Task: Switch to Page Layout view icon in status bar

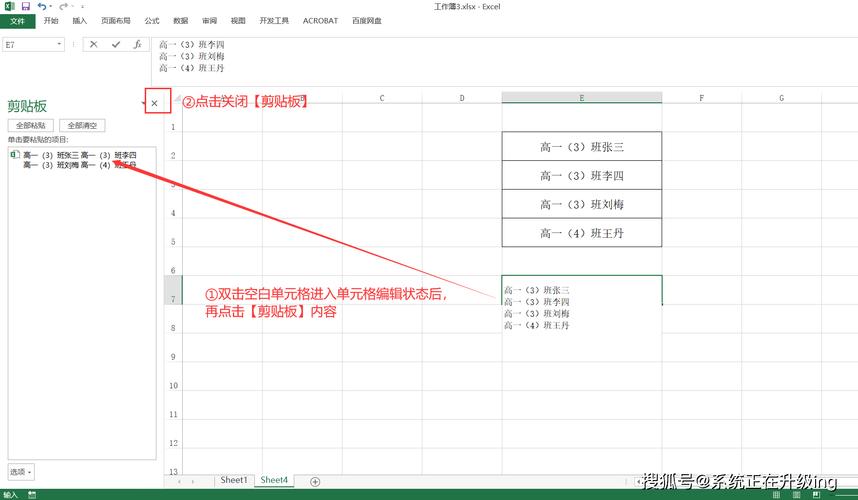Action: [796, 495]
